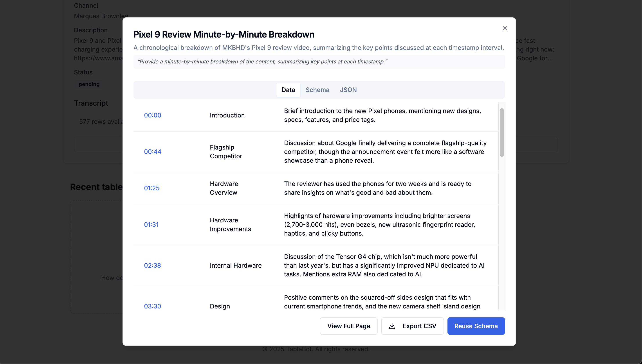Click the table's vertical scrollbar thumb

pyautogui.click(x=501, y=133)
